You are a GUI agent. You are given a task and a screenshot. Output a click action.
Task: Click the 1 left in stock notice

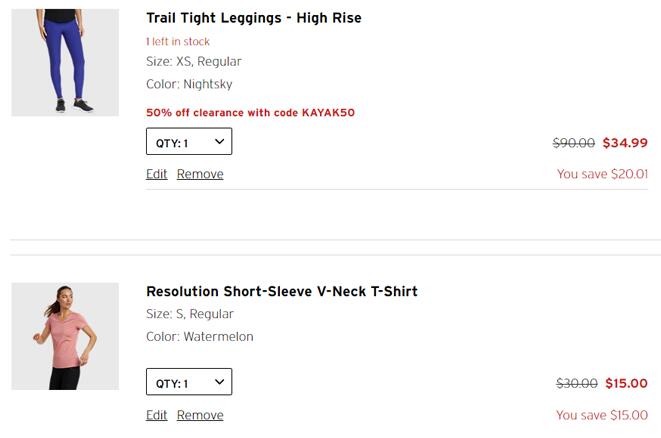(x=177, y=42)
